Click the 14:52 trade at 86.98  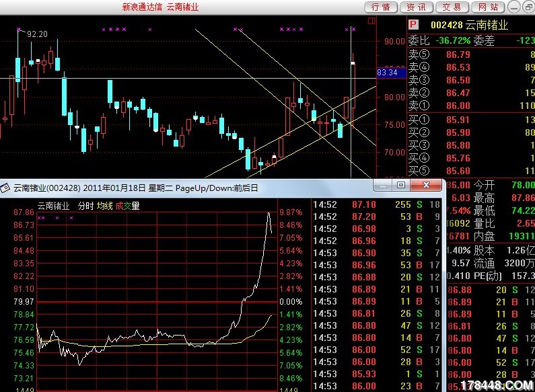coord(377,229)
